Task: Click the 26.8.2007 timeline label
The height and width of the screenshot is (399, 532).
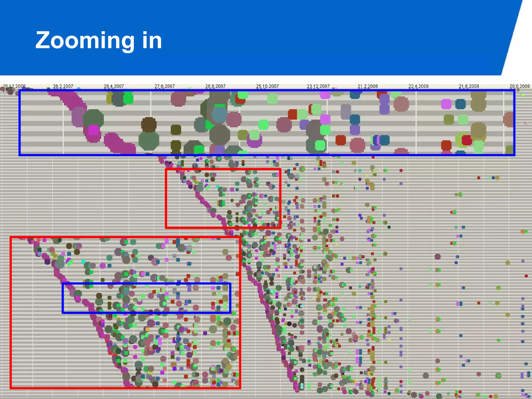Action: pos(215,86)
